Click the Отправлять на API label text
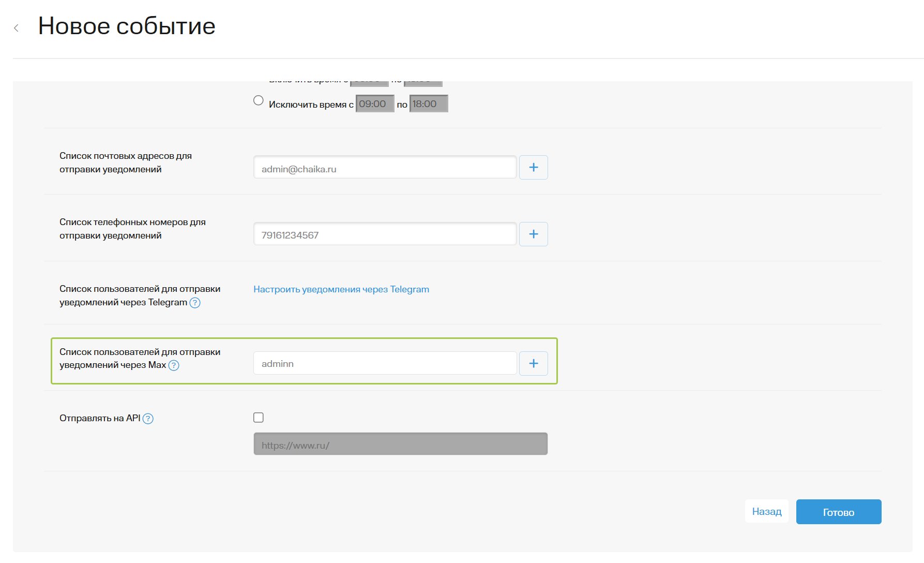Screen dimensions: 924x563 100,418
